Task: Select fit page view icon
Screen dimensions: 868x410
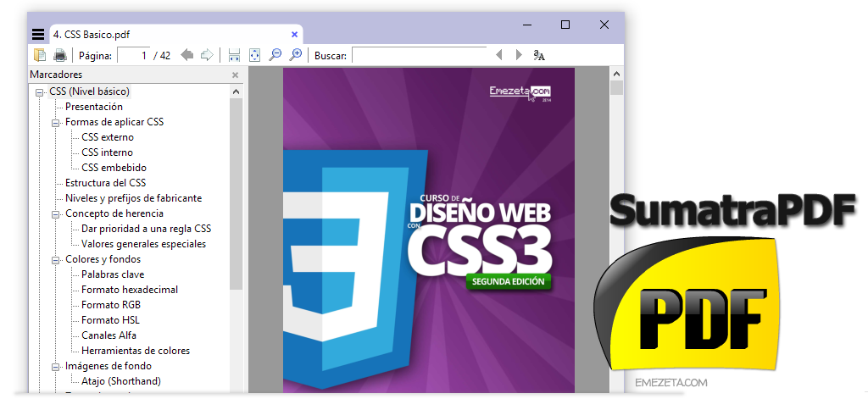Action: [x=254, y=55]
